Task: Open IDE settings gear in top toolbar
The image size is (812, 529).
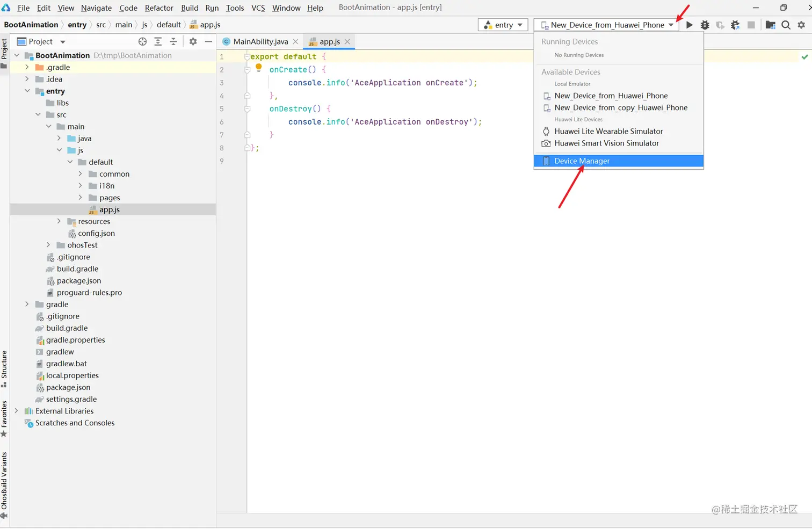Action: [801, 25]
